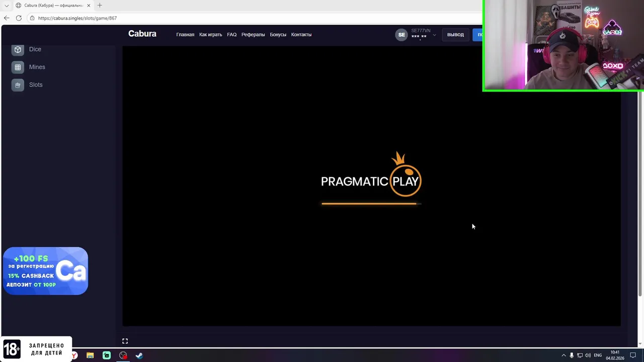Open the notification center icon
Viewport: 644px width, 362px height.
pyautogui.click(x=633, y=355)
